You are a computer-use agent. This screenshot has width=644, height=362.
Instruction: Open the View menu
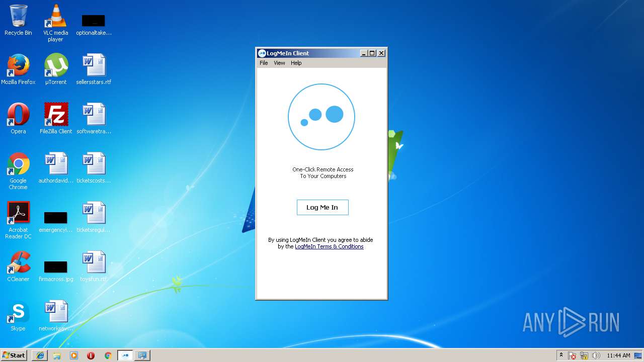pyautogui.click(x=279, y=63)
